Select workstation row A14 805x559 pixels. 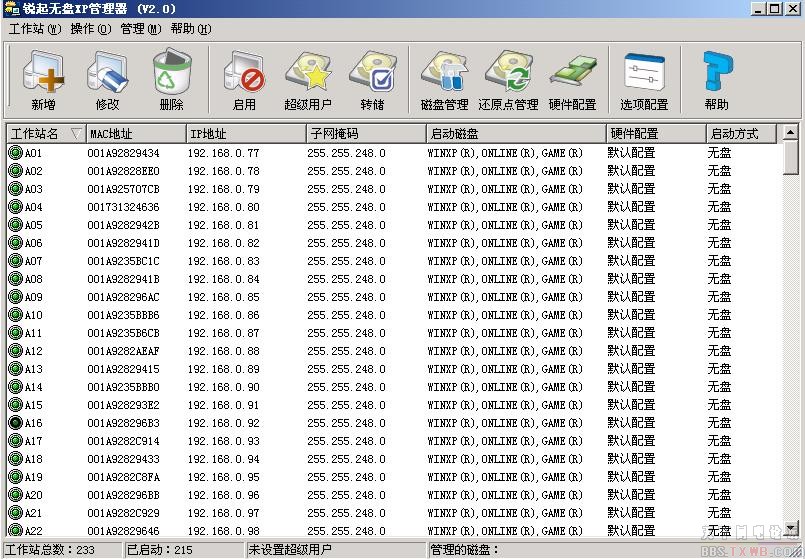(x=394, y=387)
